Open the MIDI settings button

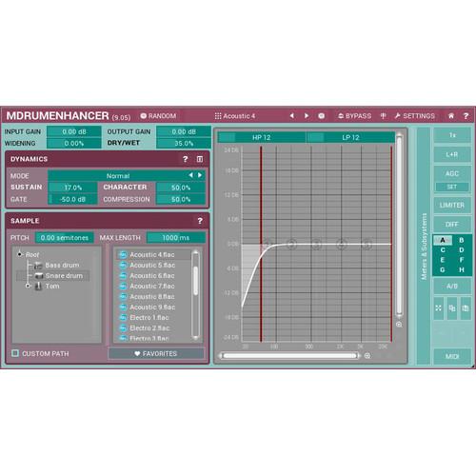452,356
